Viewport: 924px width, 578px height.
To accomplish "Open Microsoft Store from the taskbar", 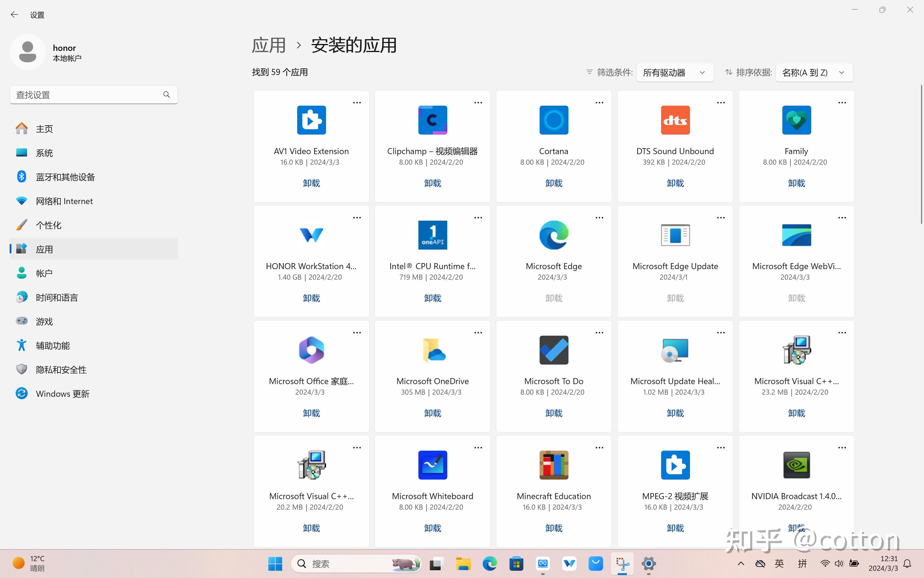I will point(516,564).
